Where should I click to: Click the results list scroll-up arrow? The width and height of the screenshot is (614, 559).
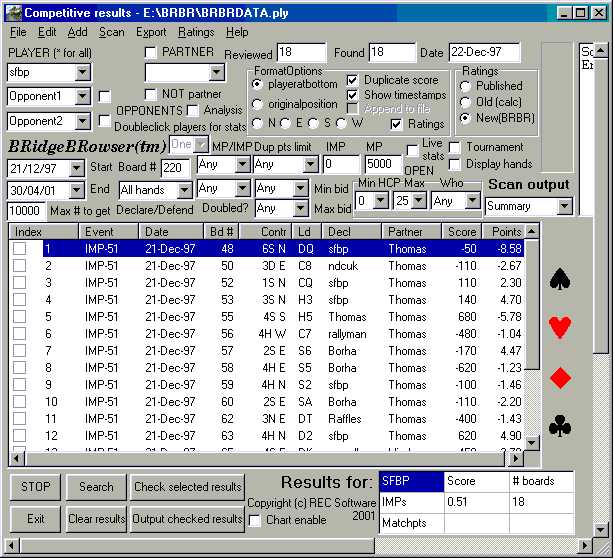point(531,231)
